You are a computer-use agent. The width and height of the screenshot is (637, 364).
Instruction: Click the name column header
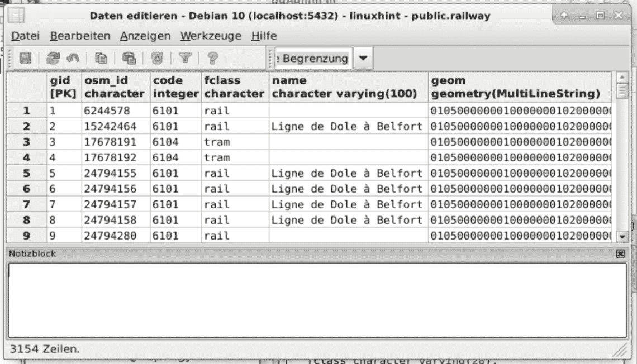tap(348, 87)
